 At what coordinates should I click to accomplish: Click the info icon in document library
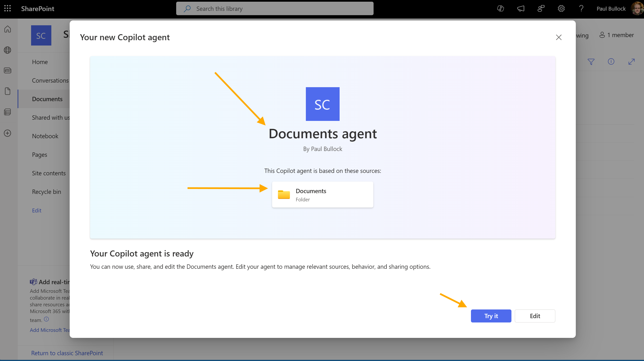point(611,61)
